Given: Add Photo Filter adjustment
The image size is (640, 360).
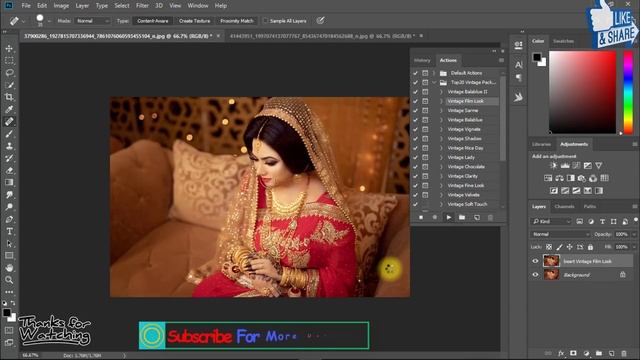Looking at the screenshot, I should pyautogui.click(x=582, y=178).
